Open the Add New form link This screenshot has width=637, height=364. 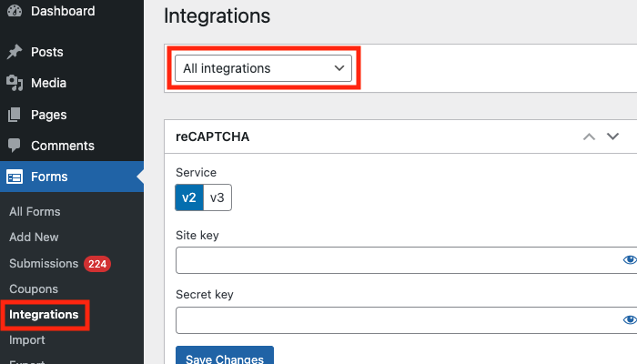click(34, 237)
